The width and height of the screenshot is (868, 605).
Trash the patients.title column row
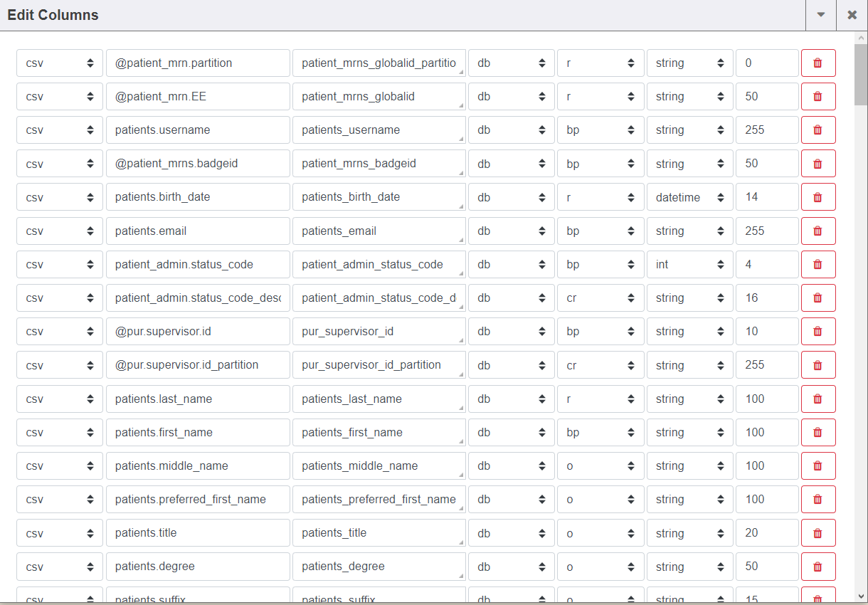point(817,533)
